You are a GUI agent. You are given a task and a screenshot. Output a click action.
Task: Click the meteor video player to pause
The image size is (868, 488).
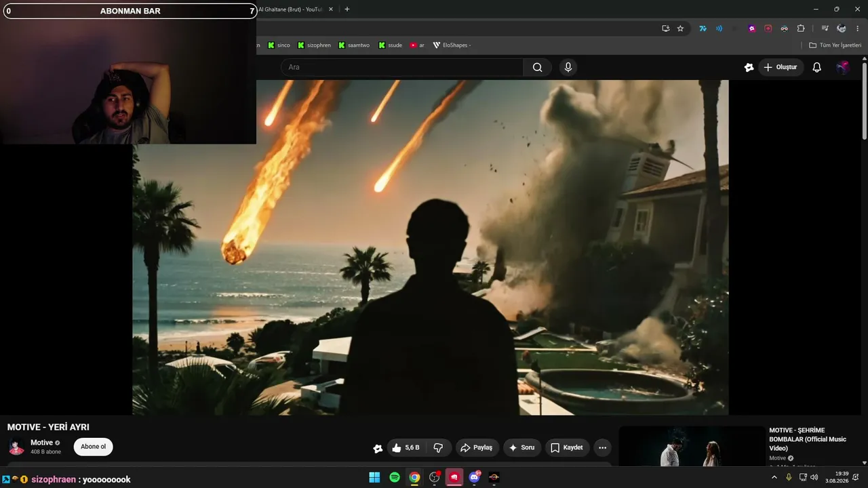point(431,247)
